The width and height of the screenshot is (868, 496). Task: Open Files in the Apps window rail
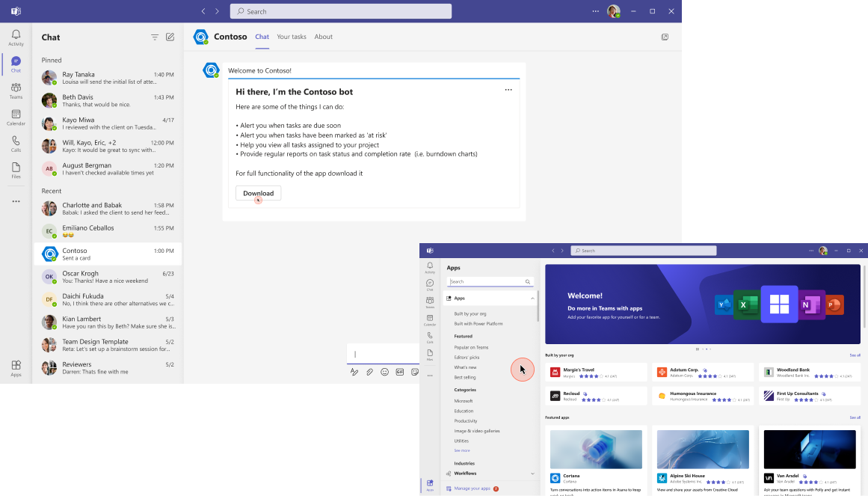coord(430,355)
